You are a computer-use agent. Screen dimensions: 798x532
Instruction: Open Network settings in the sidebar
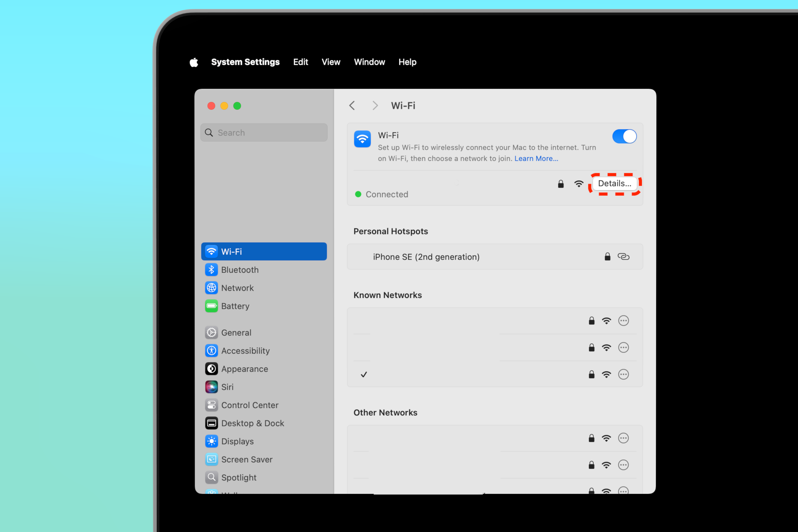pyautogui.click(x=264, y=288)
